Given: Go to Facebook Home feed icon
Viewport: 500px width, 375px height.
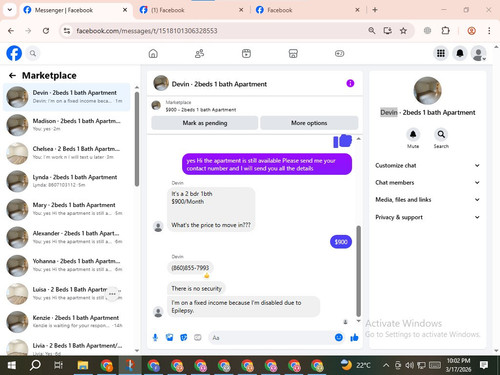Looking at the screenshot, I should [x=153, y=53].
